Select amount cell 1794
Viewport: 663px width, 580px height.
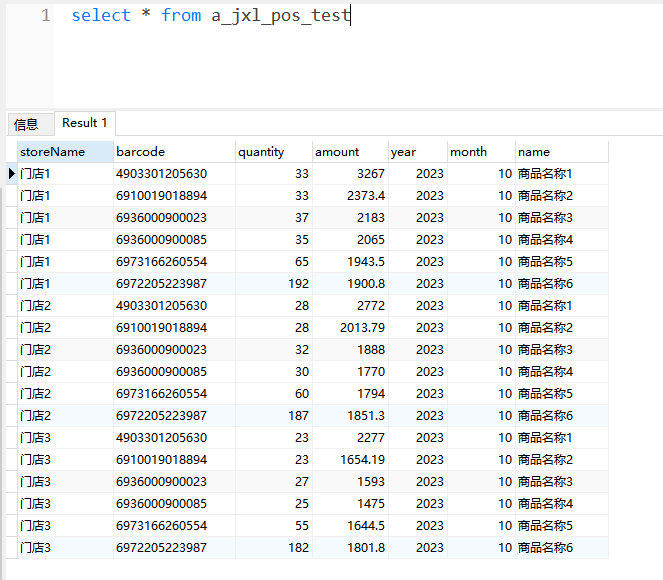350,394
